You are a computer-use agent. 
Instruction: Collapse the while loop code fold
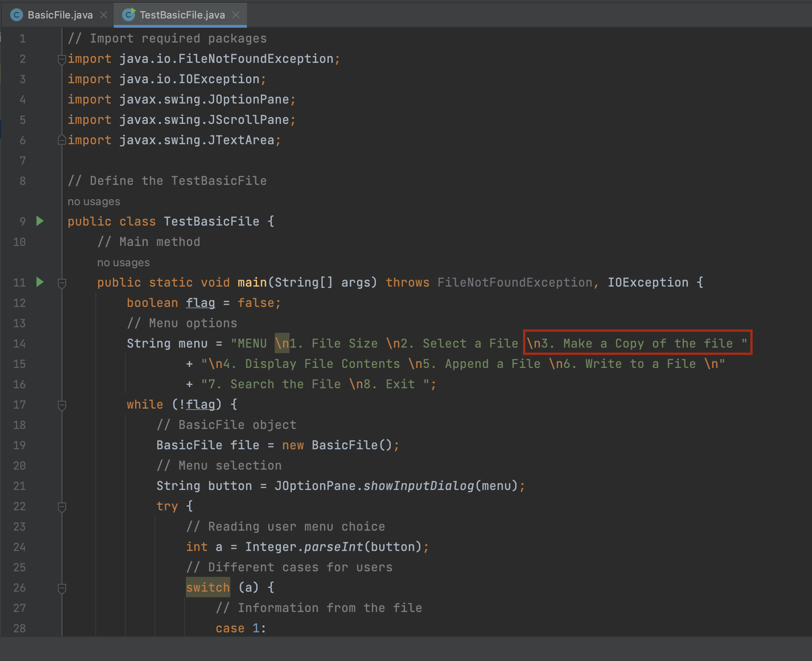[62, 405]
